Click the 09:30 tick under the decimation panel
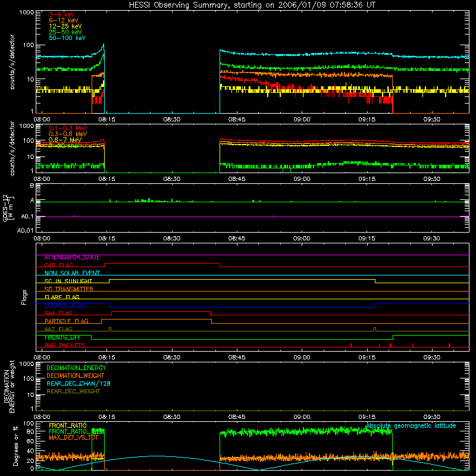The image size is (476, 476). pyautogui.click(x=432, y=417)
